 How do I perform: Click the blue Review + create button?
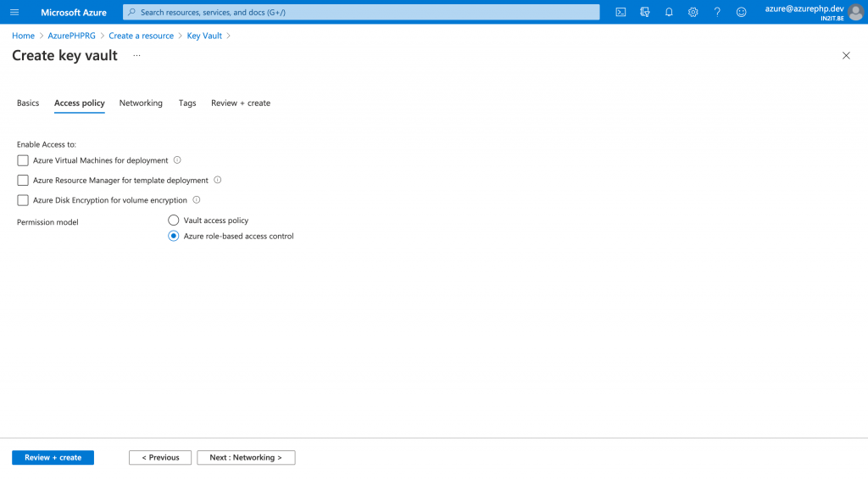point(53,458)
